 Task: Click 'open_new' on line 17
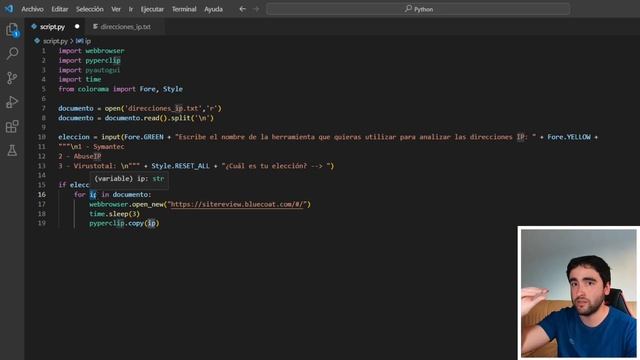[x=147, y=204]
